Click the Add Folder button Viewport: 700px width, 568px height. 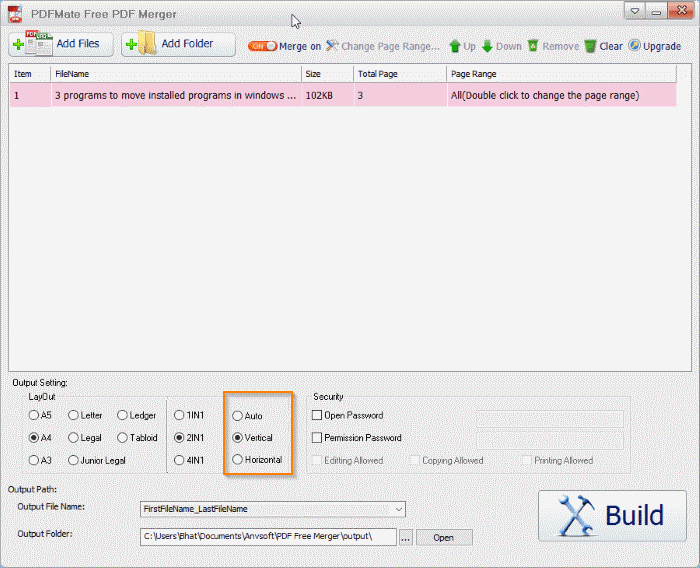pos(178,44)
